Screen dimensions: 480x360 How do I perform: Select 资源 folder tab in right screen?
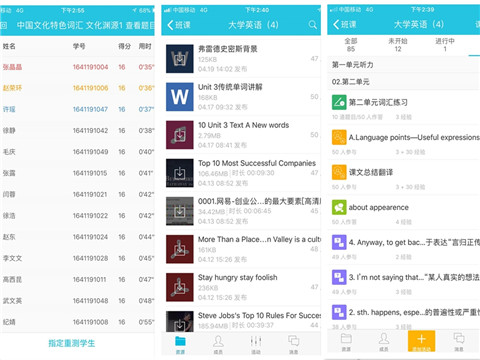[x=346, y=342]
